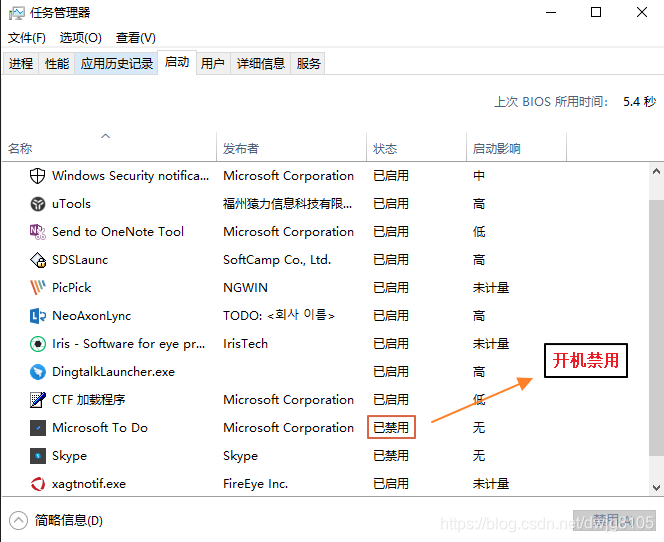Open the 选项(O) menu
This screenshot has width=664, height=542.
80,38
